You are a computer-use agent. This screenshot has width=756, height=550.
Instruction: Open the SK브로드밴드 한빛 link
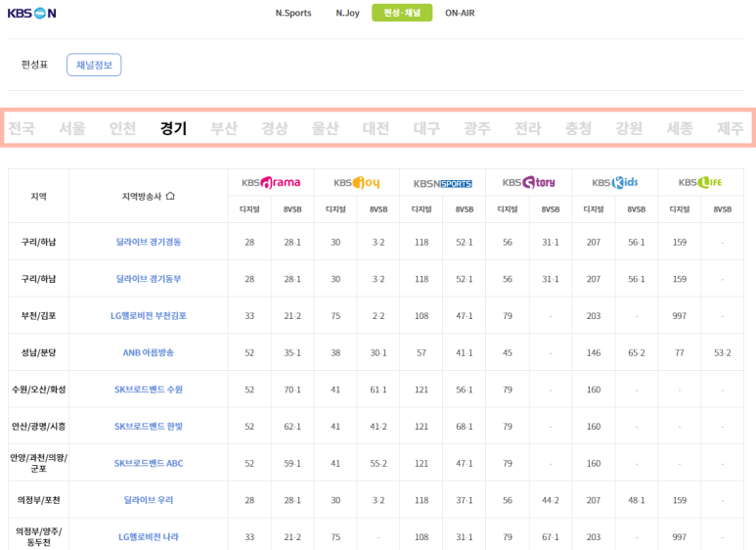tap(149, 427)
